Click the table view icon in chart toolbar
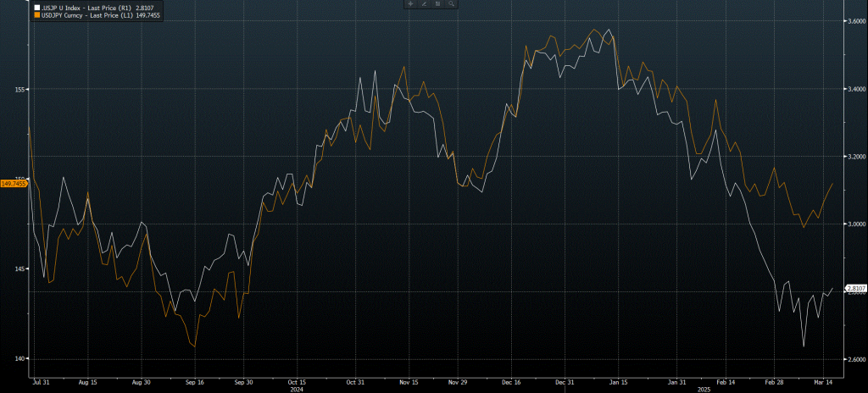868x393 pixels. click(x=438, y=4)
